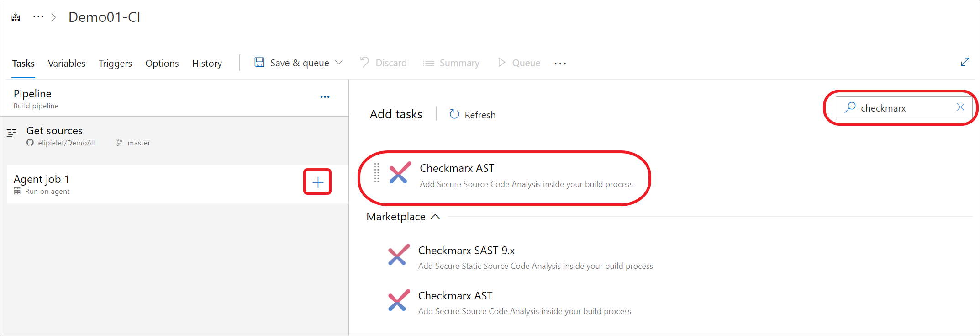The image size is (980, 336).
Task: Open toolbar overflow ellipsis after Queue
Action: pos(560,63)
